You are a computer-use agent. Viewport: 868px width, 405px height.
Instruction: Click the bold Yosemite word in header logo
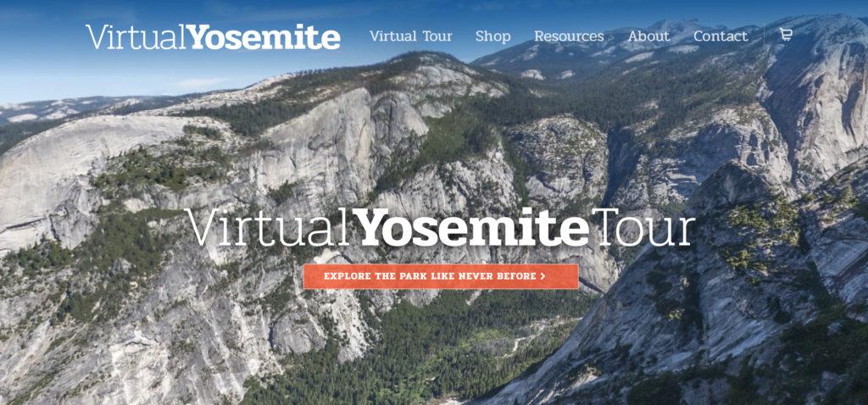pyautogui.click(x=263, y=37)
